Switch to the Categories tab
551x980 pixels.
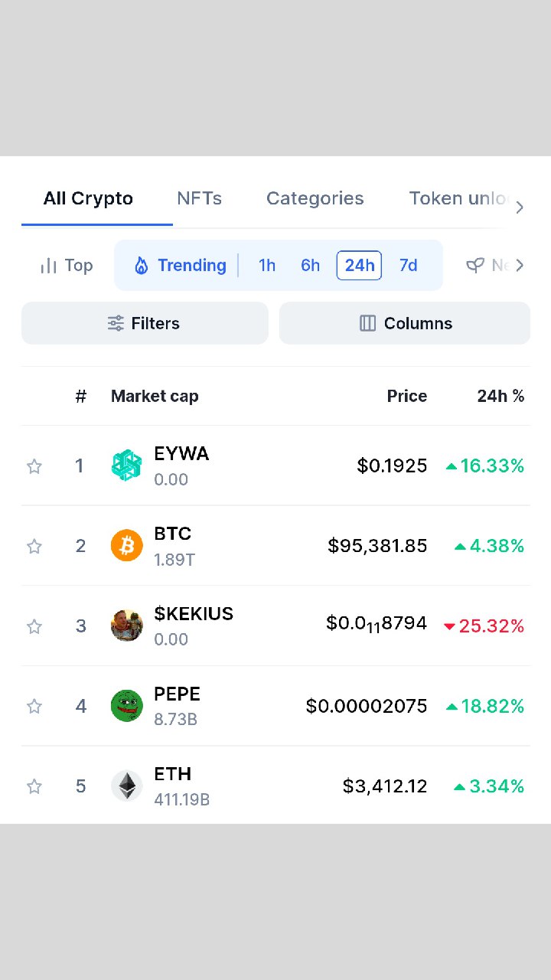pyautogui.click(x=315, y=198)
